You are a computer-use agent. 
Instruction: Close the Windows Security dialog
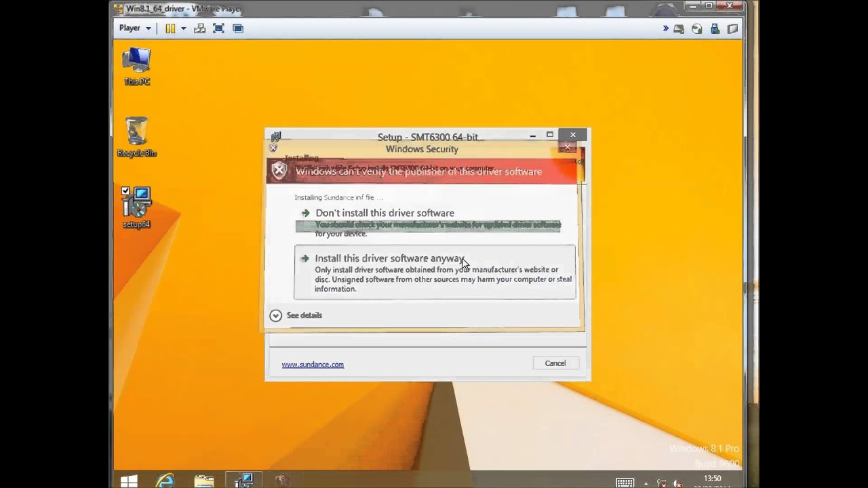(x=568, y=147)
